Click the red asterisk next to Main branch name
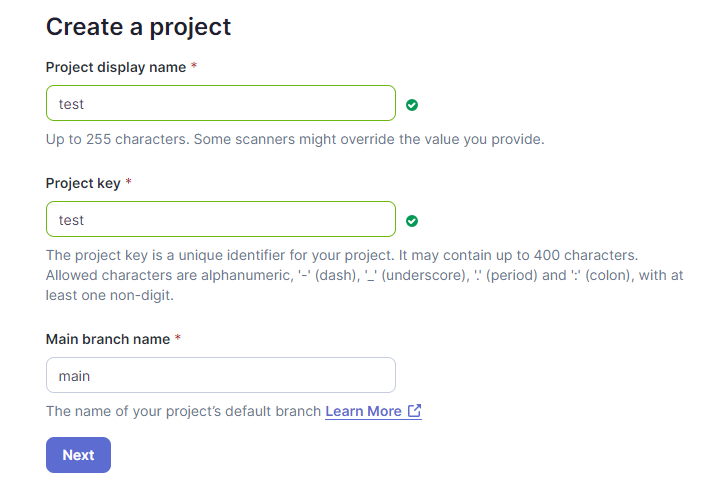714x490 pixels. (x=178, y=338)
